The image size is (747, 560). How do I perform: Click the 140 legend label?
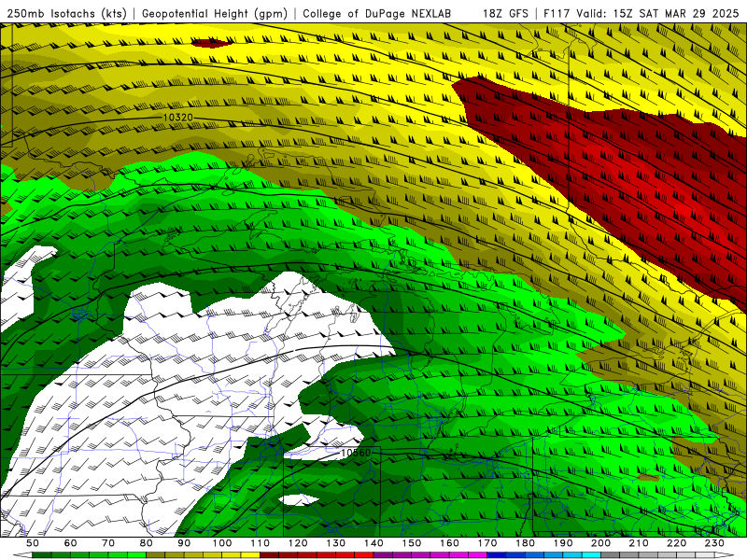(x=373, y=543)
